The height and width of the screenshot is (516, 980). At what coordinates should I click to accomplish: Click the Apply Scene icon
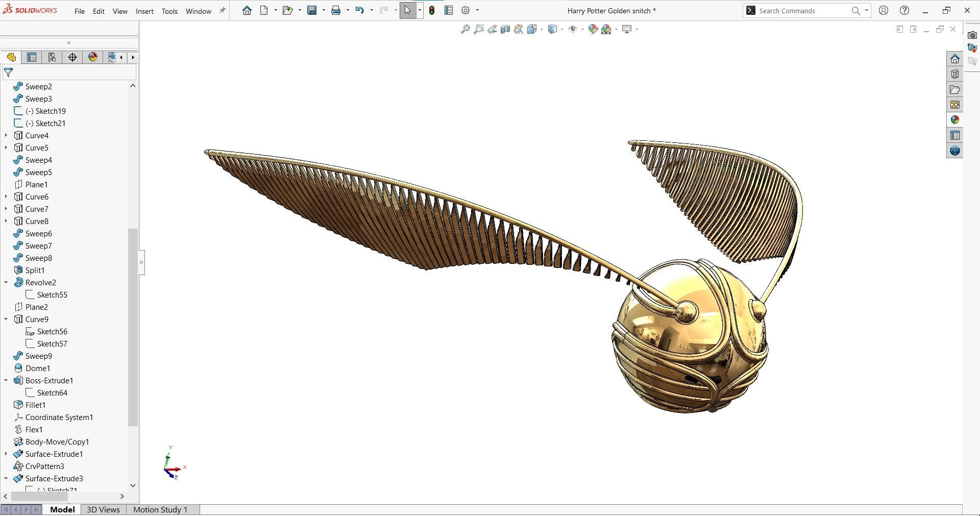tap(606, 30)
